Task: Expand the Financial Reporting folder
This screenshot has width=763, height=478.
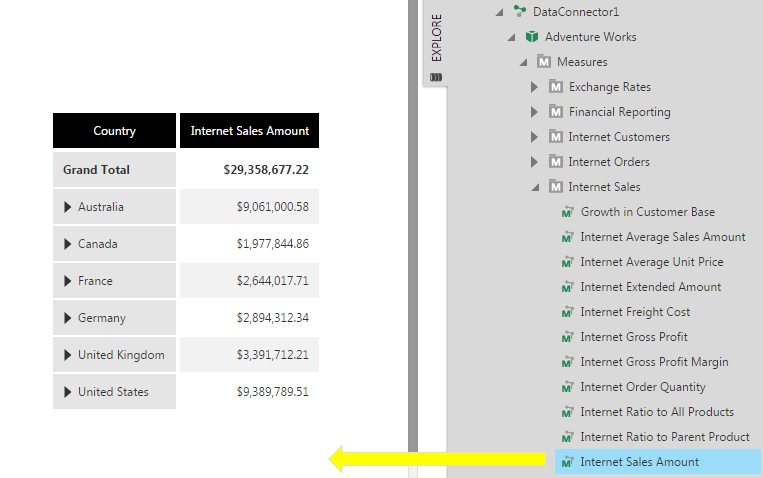Action: (535, 112)
